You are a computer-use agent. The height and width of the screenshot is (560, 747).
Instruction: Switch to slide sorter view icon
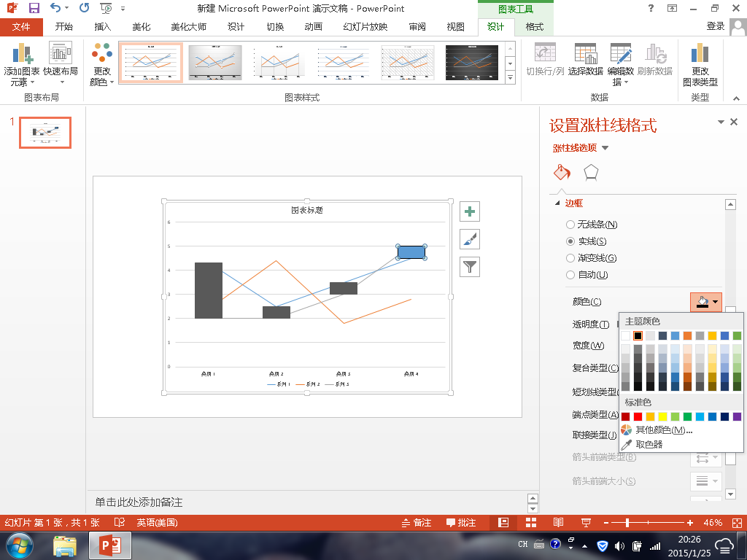coord(531,522)
